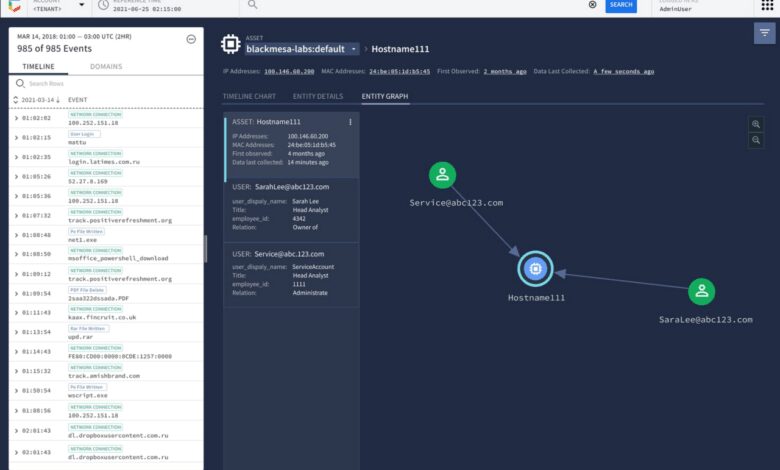The height and width of the screenshot is (470, 780).
Task: Select the Service@abc123.com user node
Action: click(442, 175)
